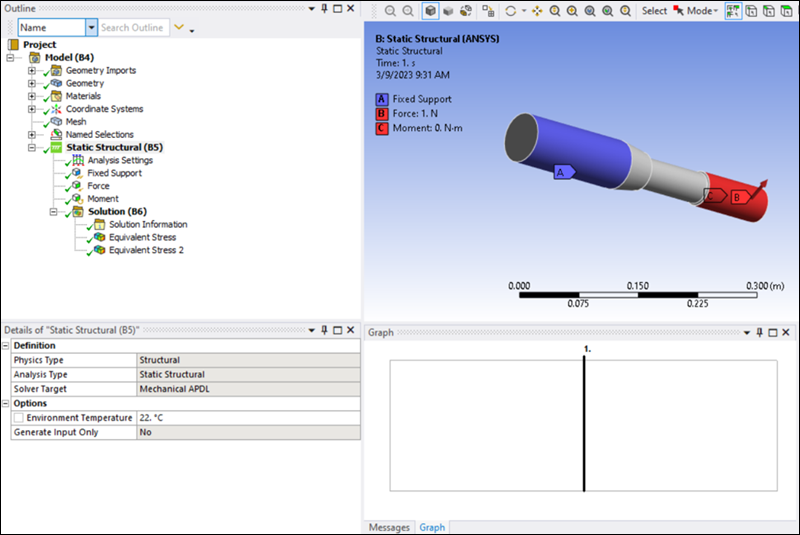Expand the Geometry Imports tree node
800x535 pixels.
pos(32,71)
